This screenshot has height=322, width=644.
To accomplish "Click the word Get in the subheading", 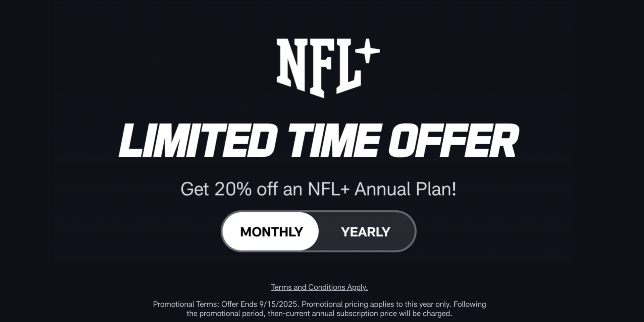I will point(195,189).
